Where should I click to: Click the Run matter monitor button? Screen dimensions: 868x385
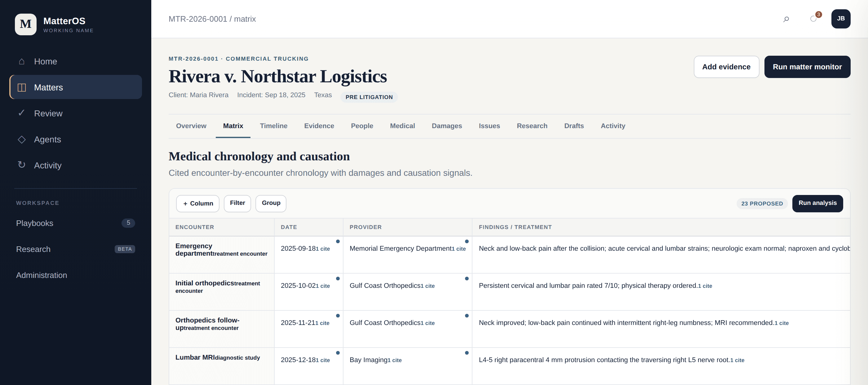pos(807,67)
